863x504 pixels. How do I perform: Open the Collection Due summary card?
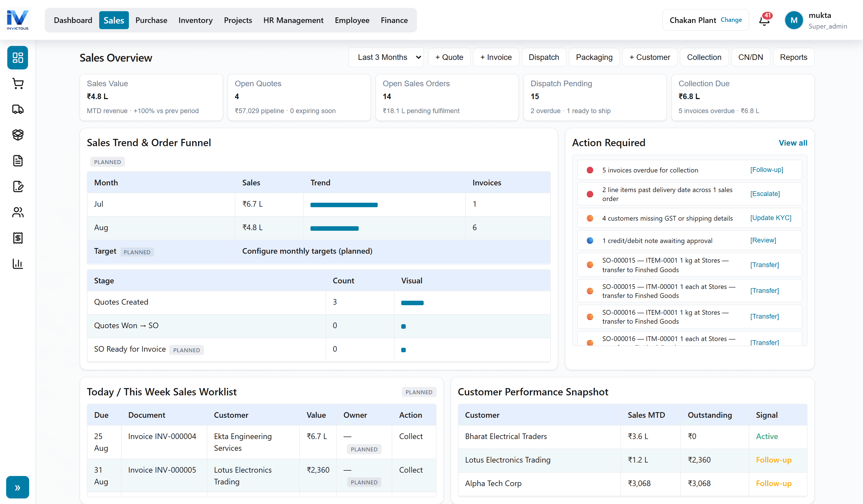(x=743, y=97)
